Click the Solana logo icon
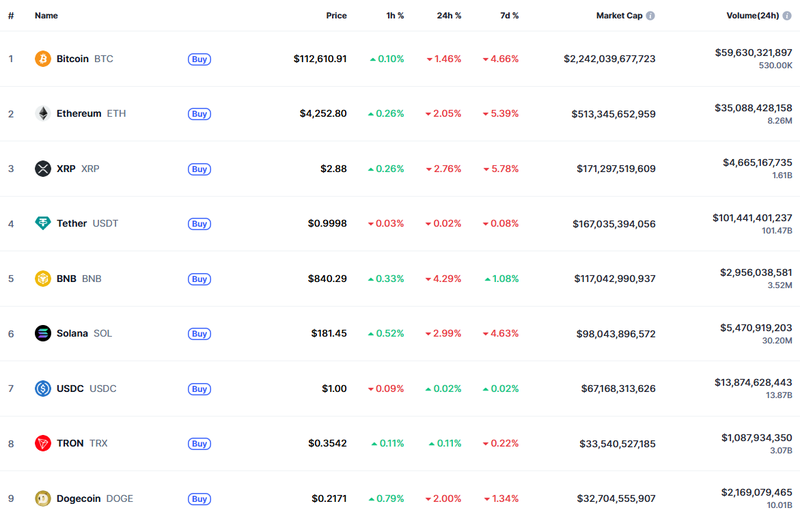The image size is (800, 521). (x=43, y=334)
